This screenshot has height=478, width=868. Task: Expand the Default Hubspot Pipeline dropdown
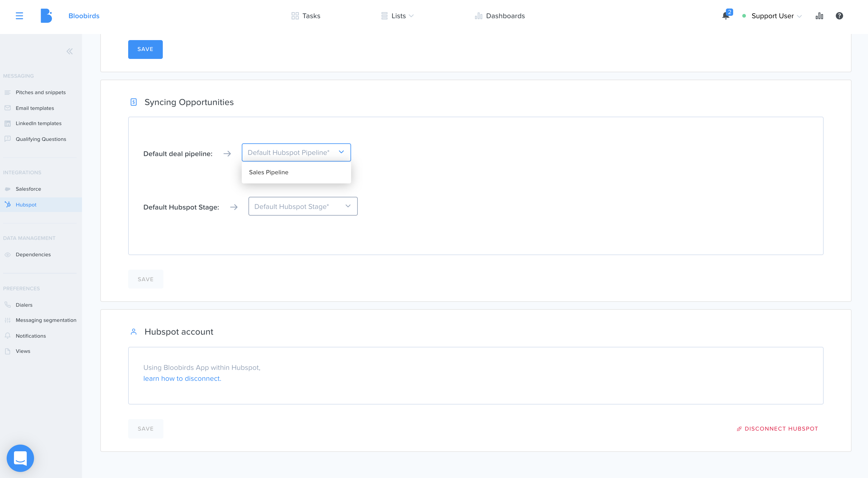point(296,152)
